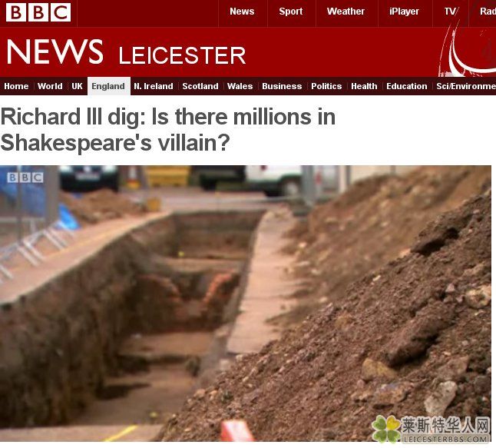496x448 pixels.
Task: Go to the N. Ireland tab
Action: pyautogui.click(x=154, y=86)
